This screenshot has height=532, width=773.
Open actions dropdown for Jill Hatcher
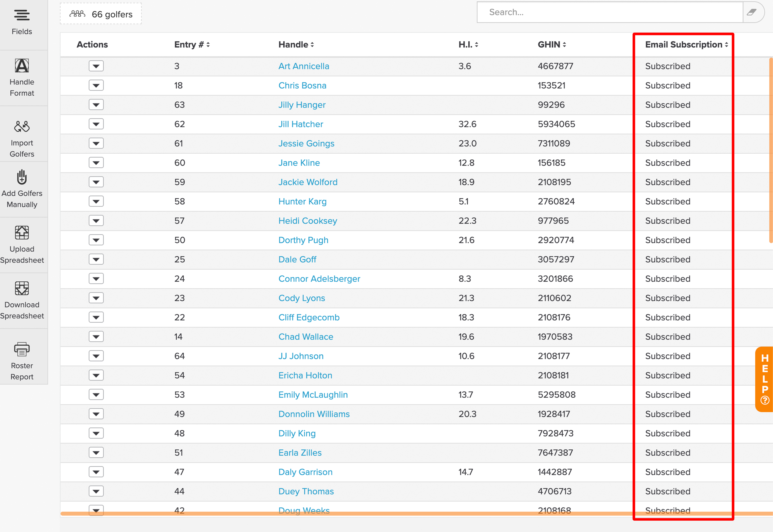(96, 124)
